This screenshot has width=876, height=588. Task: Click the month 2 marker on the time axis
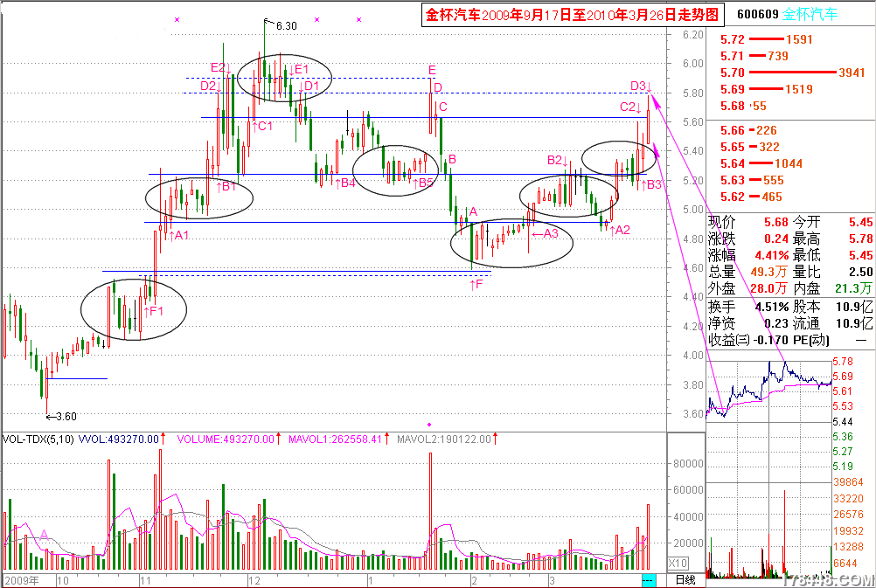click(x=474, y=580)
